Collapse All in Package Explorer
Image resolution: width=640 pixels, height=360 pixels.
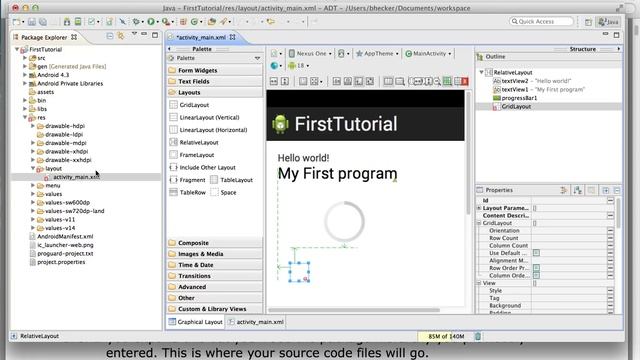(x=109, y=36)
